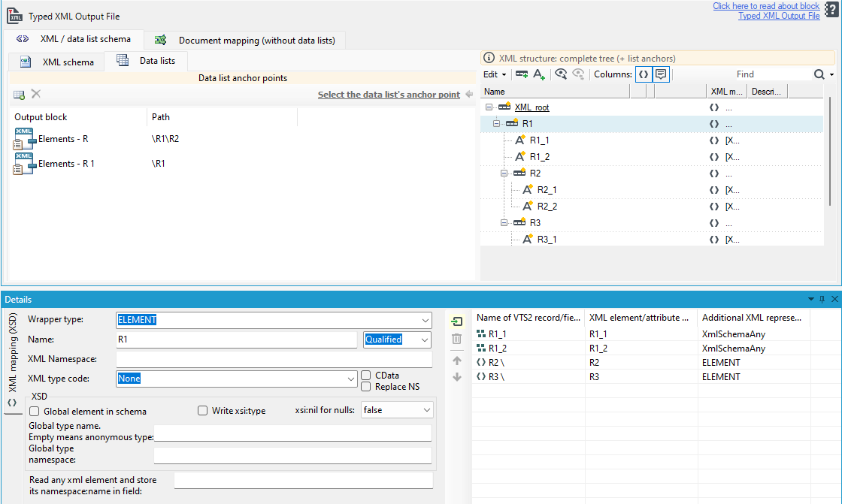The width and height of the screenshot is (842, 504).
Task: Click the XML Namespace input field
Action: click(x=274, y=359)
